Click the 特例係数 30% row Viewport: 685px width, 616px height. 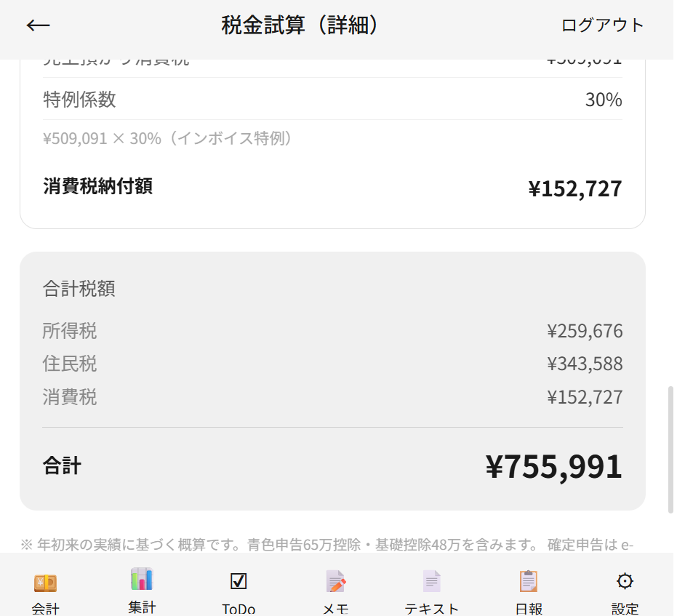pos(332,99)
